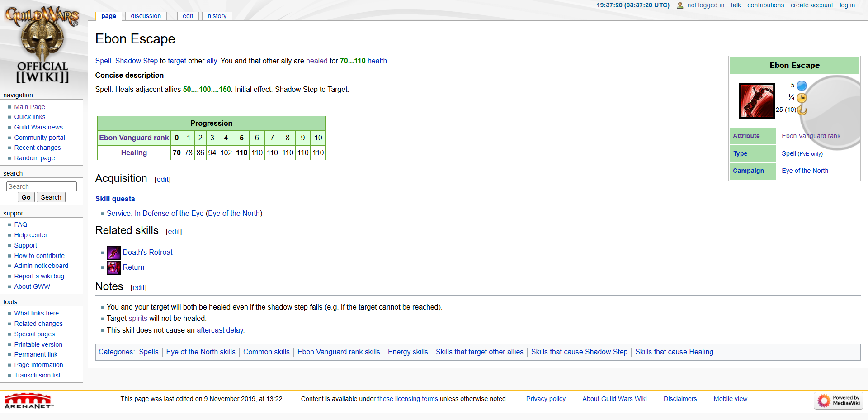Click the aftercast delay link

220,330
